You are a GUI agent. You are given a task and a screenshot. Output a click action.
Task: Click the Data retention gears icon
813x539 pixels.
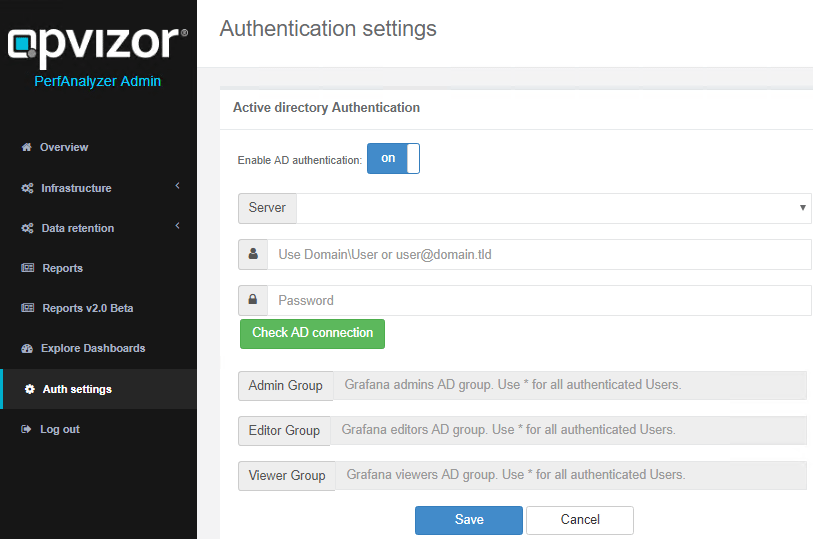point(27,228)
